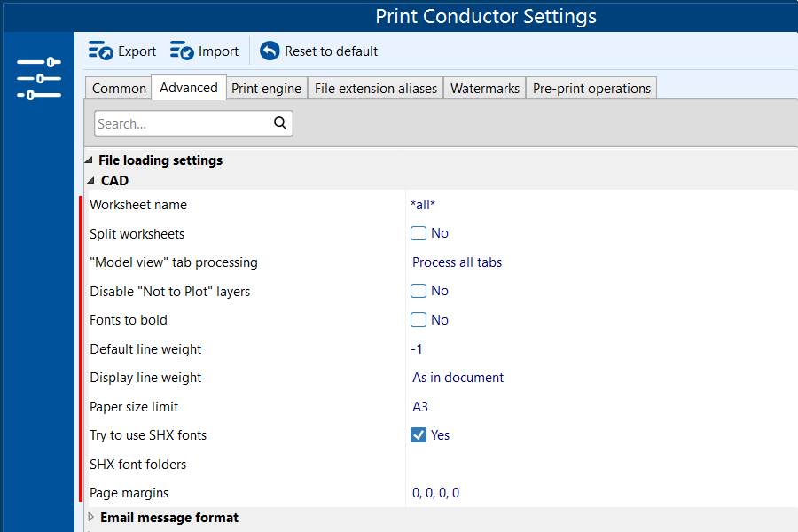Image resolution: width=798 pixels, height=532 pixels.
Task: Uncheck Try to use SHX fonts
Action: pyautogui.click(x=418, y=434)
